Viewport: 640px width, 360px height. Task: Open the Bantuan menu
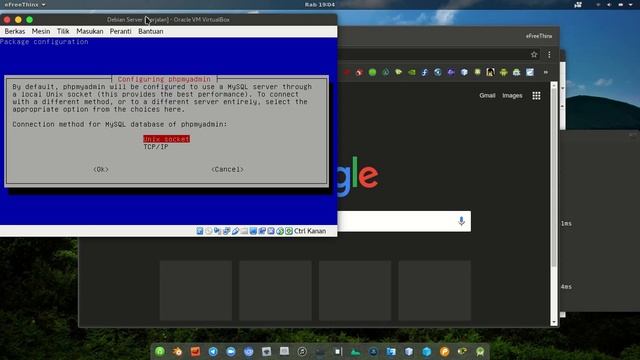151,31
